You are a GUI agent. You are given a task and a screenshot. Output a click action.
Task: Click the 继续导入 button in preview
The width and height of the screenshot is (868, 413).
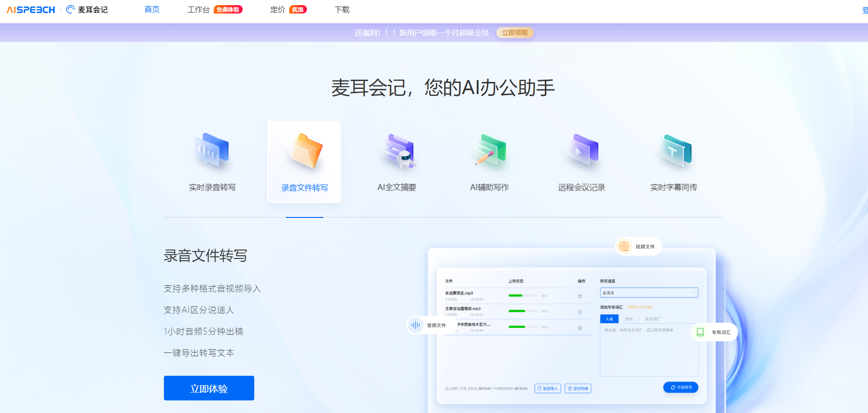coord(548,388)
